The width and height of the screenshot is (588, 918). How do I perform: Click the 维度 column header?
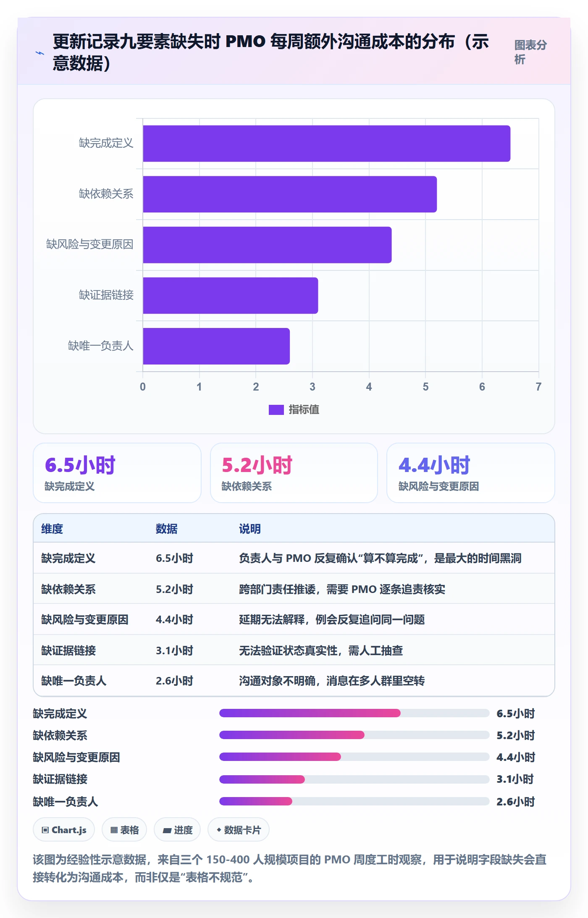pyautogui.click(x=52, y=529)
